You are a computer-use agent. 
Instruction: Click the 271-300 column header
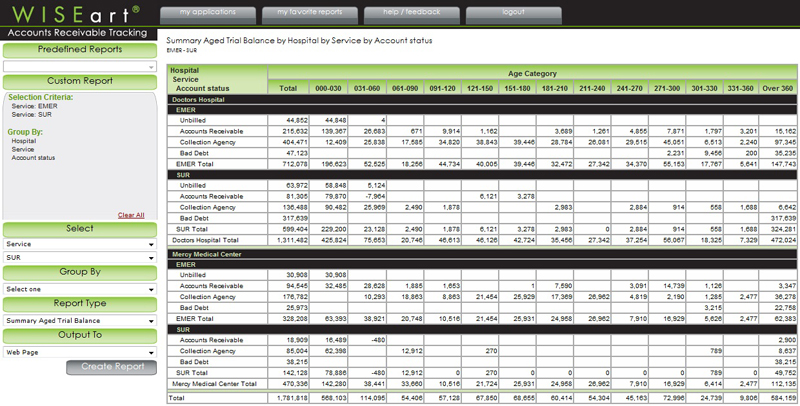coord(667,88)
